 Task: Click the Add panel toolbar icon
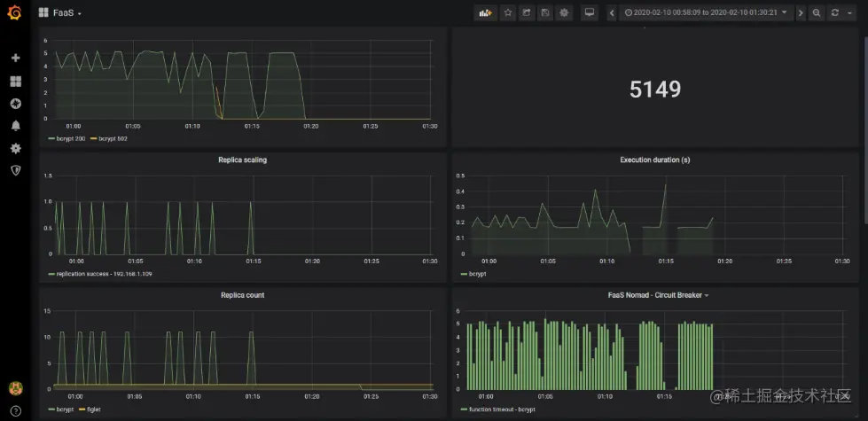point(486,12)
